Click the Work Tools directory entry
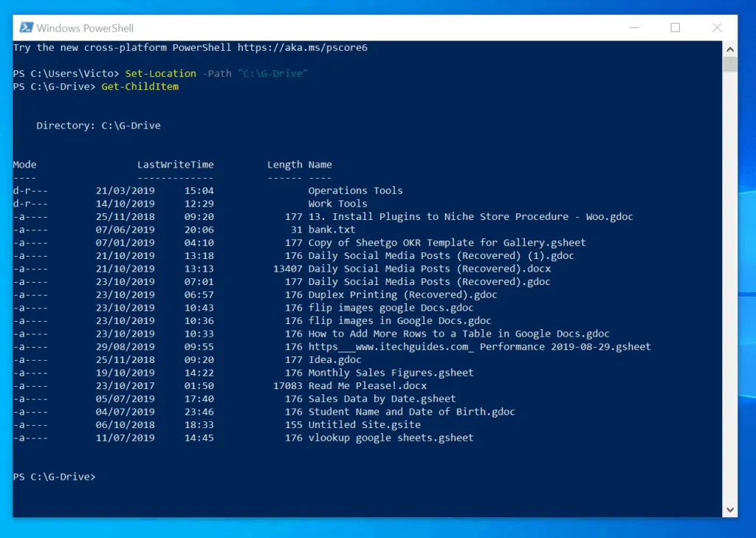 point(337,204)
